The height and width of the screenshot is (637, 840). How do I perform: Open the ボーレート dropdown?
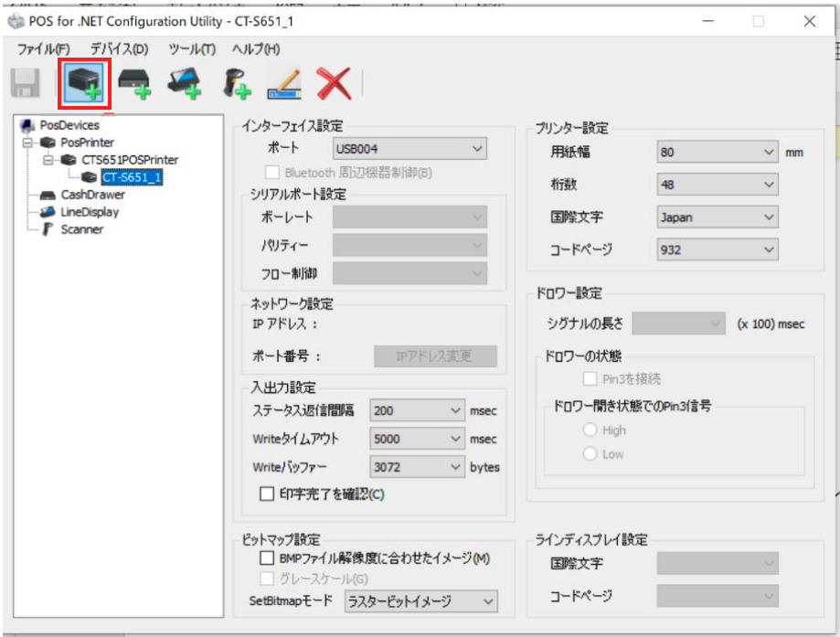(x=409, y=218)
